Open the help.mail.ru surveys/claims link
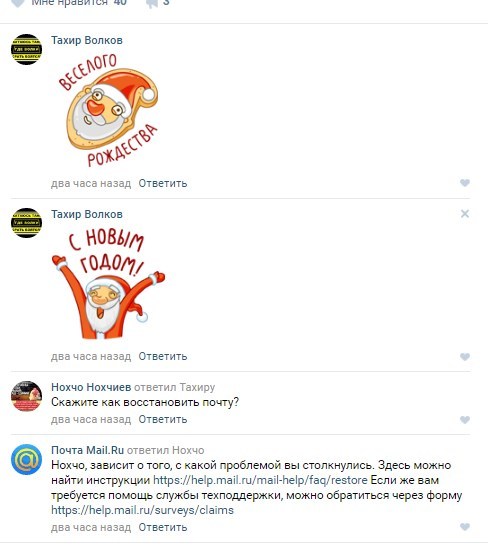This screenshot has height=548, width=488. (x=142, y=510)
